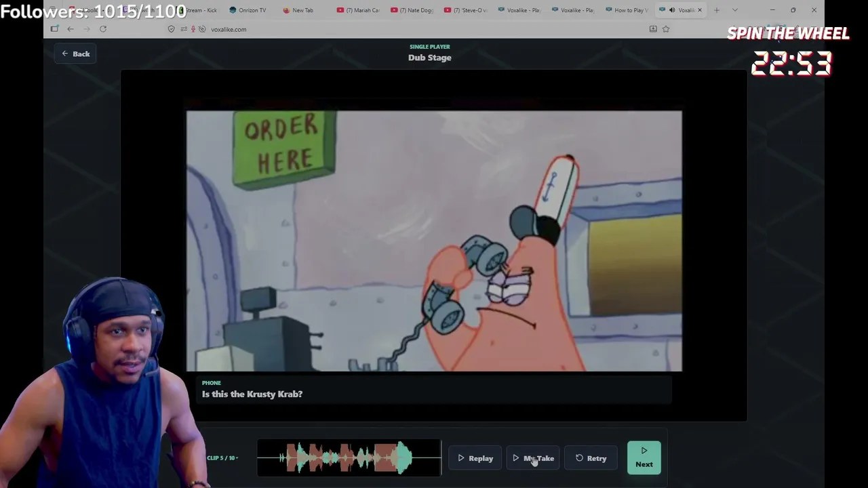Open a new browser tab
Image resolution: width=868 pixels, height=488 pixels.
click(717, 10)
